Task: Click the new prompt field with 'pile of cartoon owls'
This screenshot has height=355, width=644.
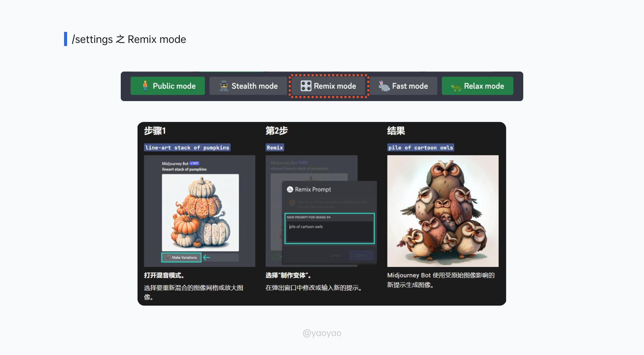Action: pyautogui.click(x=329, y=231)
